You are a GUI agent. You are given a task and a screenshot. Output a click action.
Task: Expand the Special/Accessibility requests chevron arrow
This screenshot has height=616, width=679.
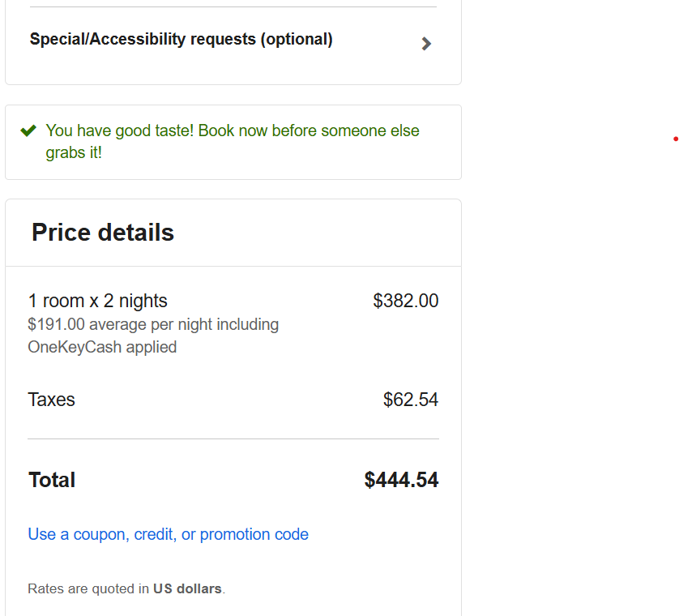(x=426, y=44)
